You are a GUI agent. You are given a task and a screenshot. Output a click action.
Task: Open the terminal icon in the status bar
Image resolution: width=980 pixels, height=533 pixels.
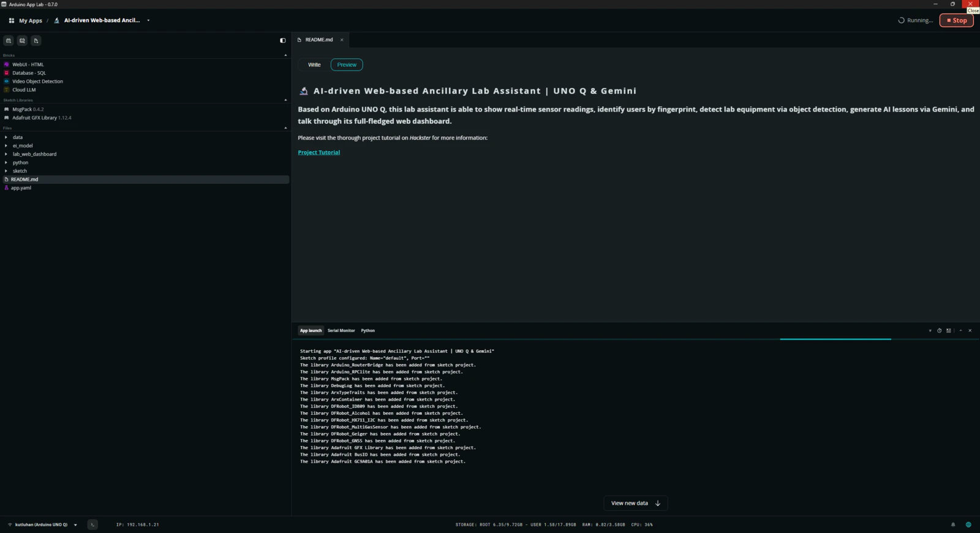coord(92,524)
